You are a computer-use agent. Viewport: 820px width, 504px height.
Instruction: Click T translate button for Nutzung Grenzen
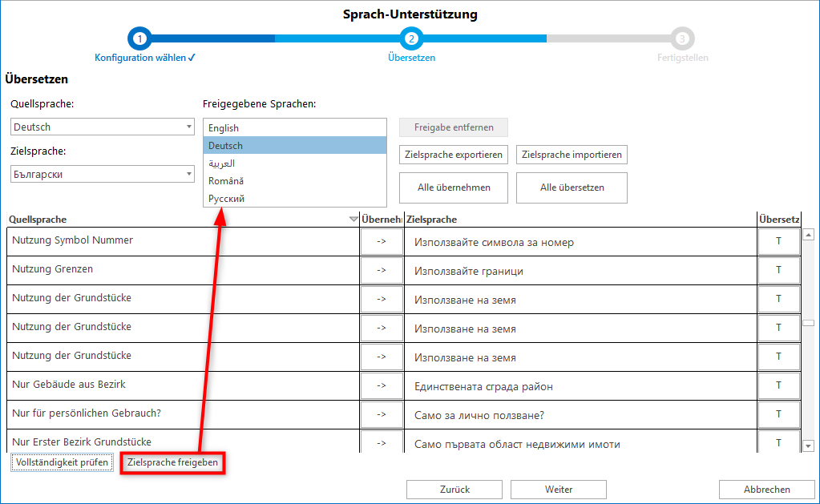(778, 270)
